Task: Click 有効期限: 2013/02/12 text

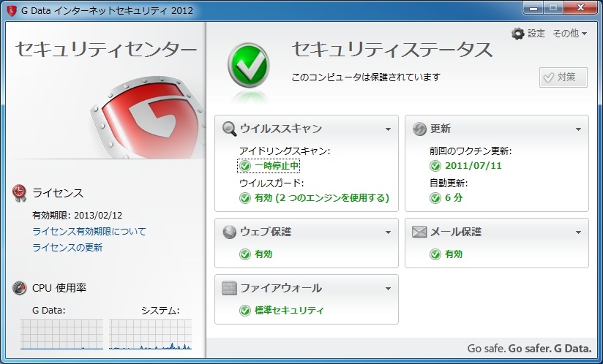Action: [77, 216]
